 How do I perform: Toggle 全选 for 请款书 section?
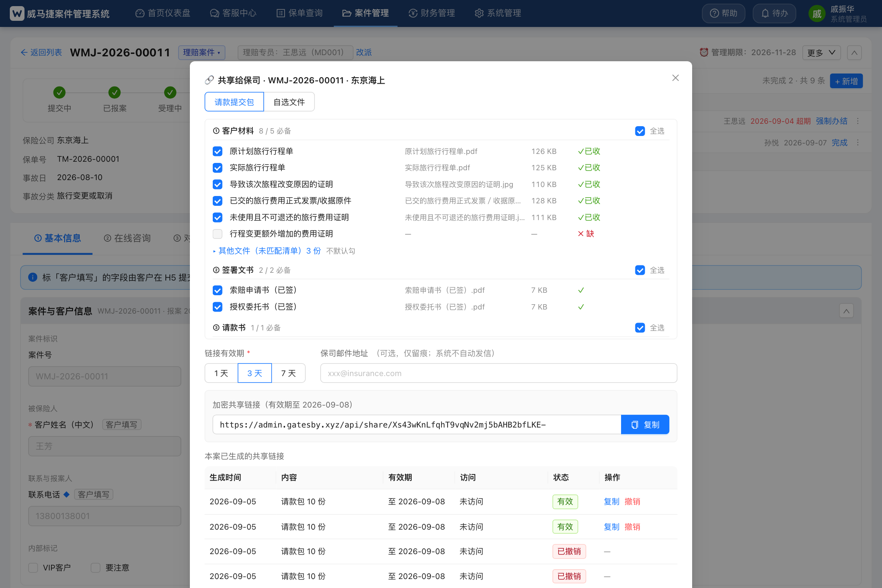[640, 328]
